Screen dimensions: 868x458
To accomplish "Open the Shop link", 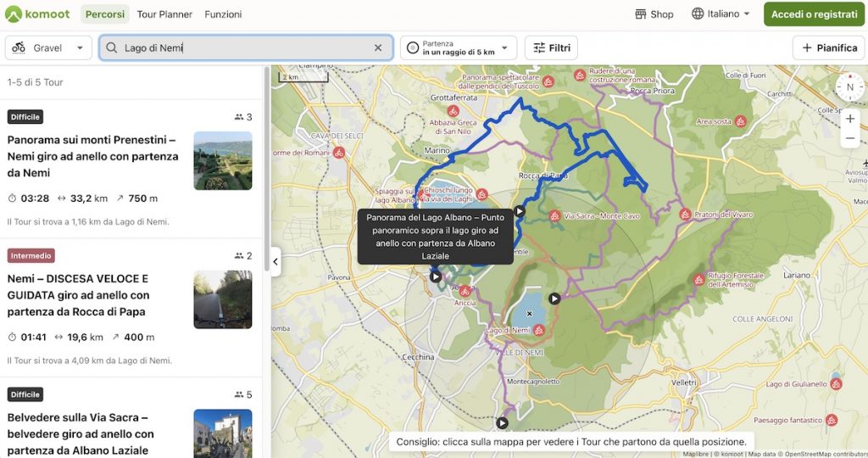I will (654, 14).
